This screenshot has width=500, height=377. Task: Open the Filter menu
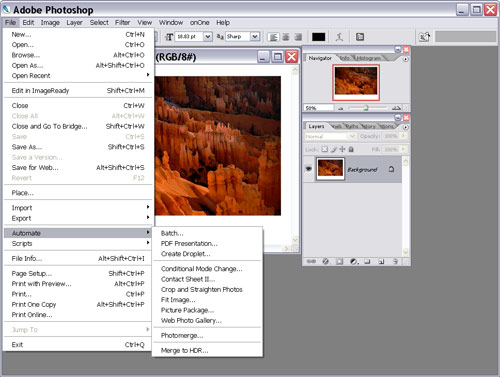coord(122,23)
